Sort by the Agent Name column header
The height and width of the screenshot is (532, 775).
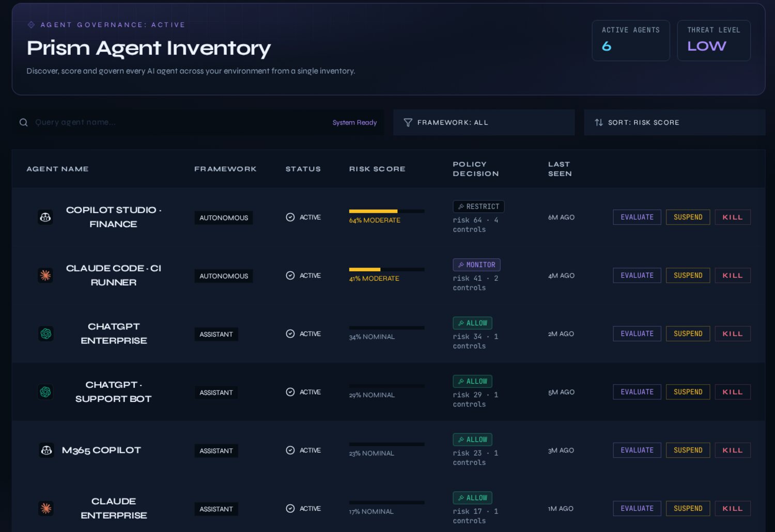(x=57, y=169)
